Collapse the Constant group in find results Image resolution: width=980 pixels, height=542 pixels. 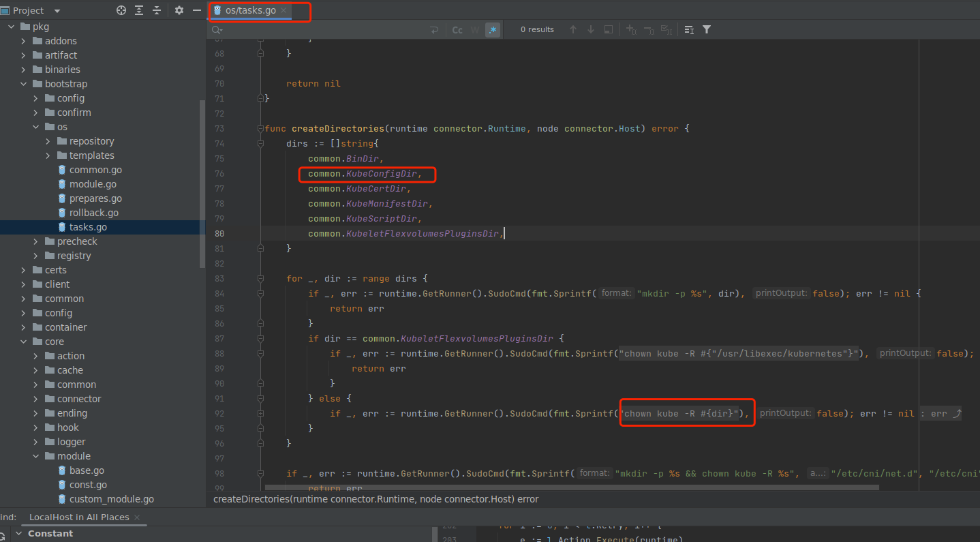tap(18, 533)
